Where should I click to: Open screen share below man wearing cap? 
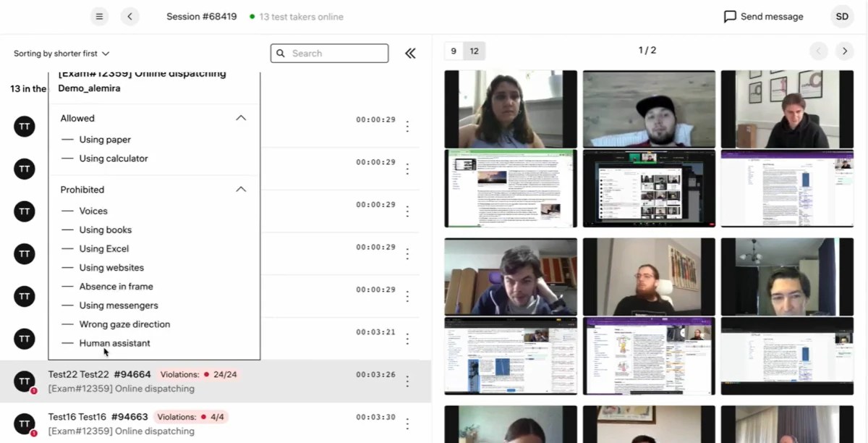[x=649, y=188]
